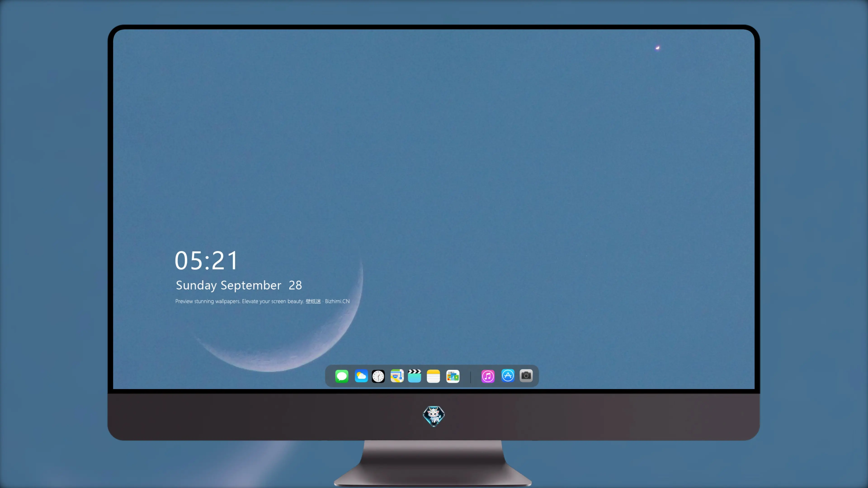Open the App Store from the dock
Viewport: 868px width, 488px height.
508,375
